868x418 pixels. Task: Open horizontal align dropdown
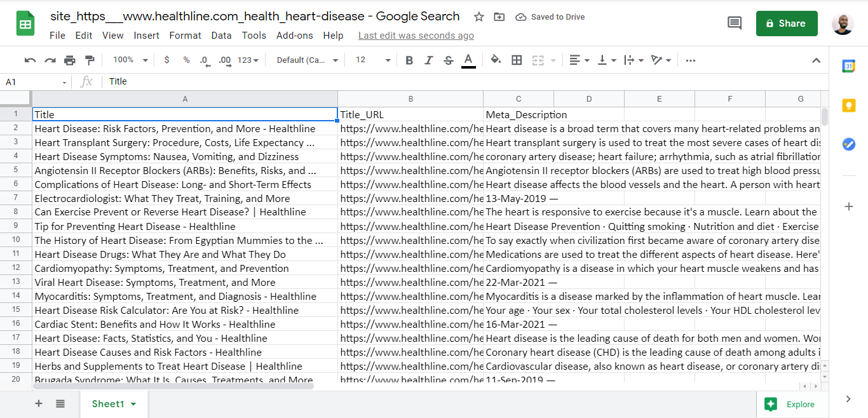point(579,60)
